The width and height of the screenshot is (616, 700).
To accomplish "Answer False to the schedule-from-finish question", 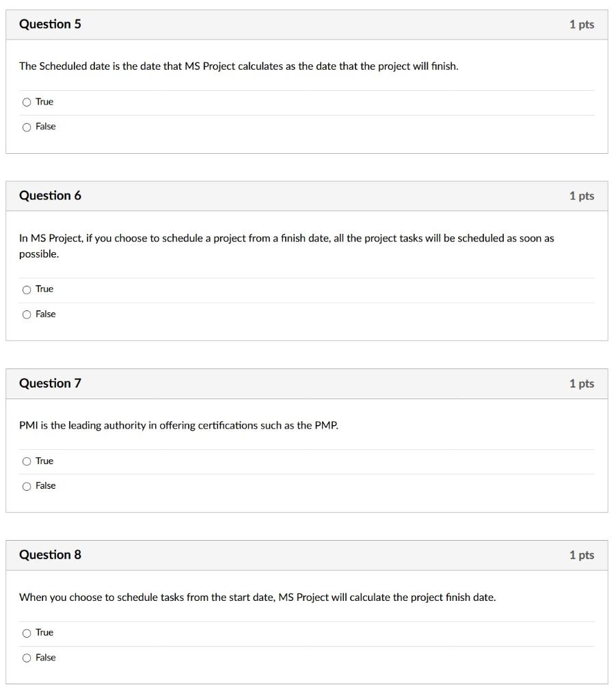I will click(27, 314).
